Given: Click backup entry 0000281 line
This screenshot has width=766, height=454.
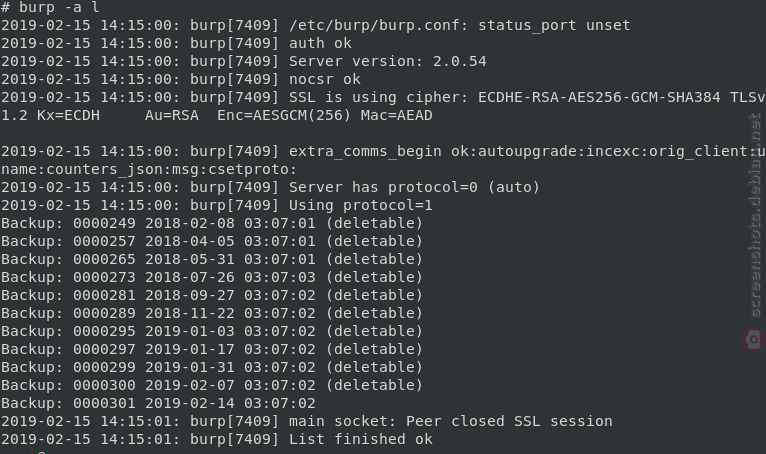Looking at the screenshot, I should tap(212, 295).
